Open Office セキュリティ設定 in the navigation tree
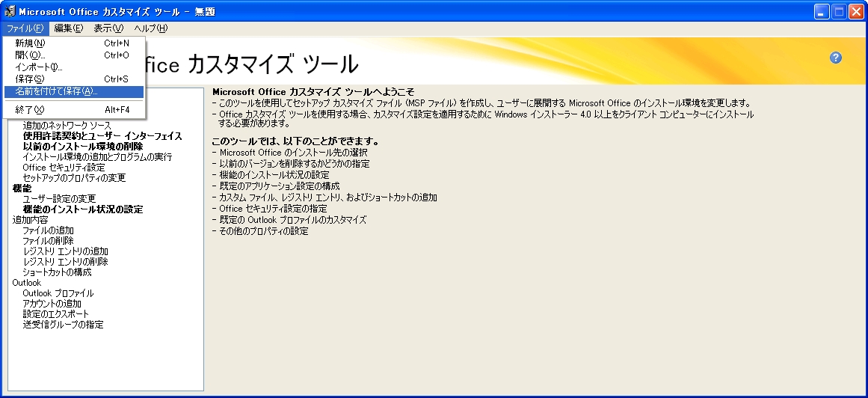 coord(64,168)
